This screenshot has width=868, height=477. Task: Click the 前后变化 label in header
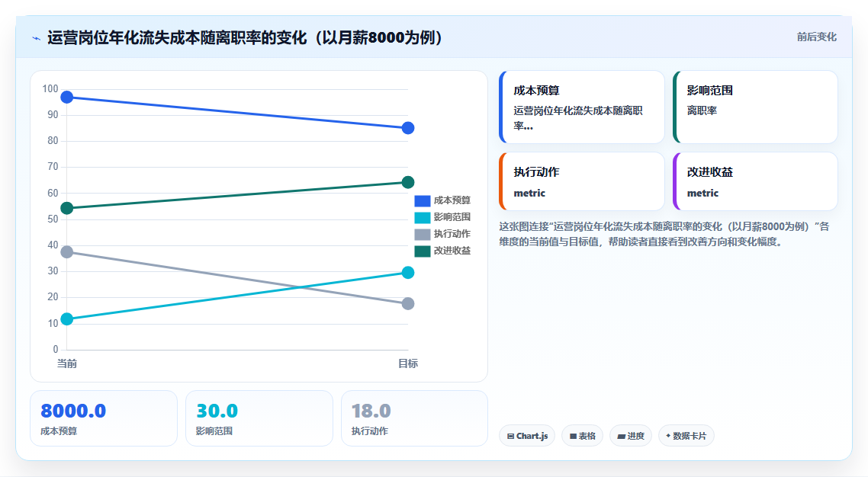(817, 37)
